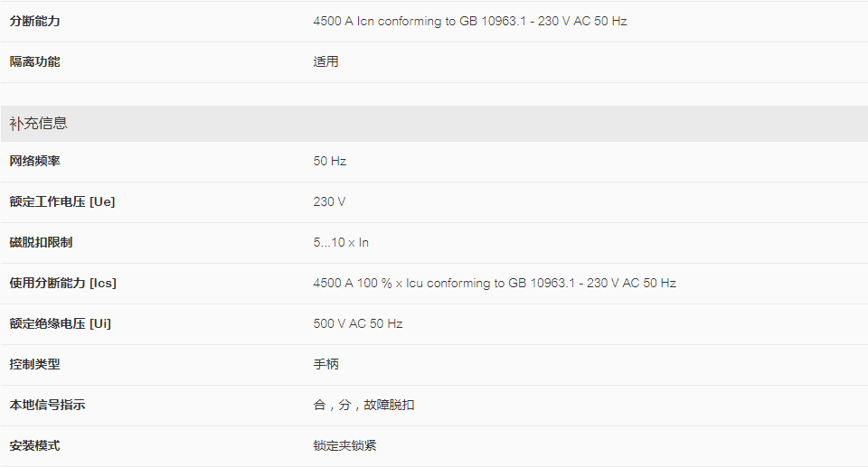Select the 适用 value text
The width and height of the screenshot is (868, 467).
coord(325,61)
